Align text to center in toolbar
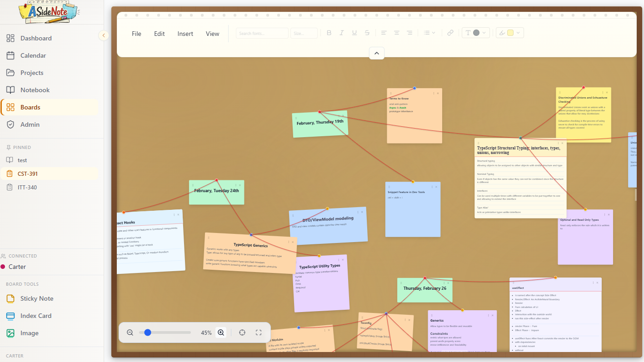The height and width of the screenshot is (362, 644). [397, 33]
